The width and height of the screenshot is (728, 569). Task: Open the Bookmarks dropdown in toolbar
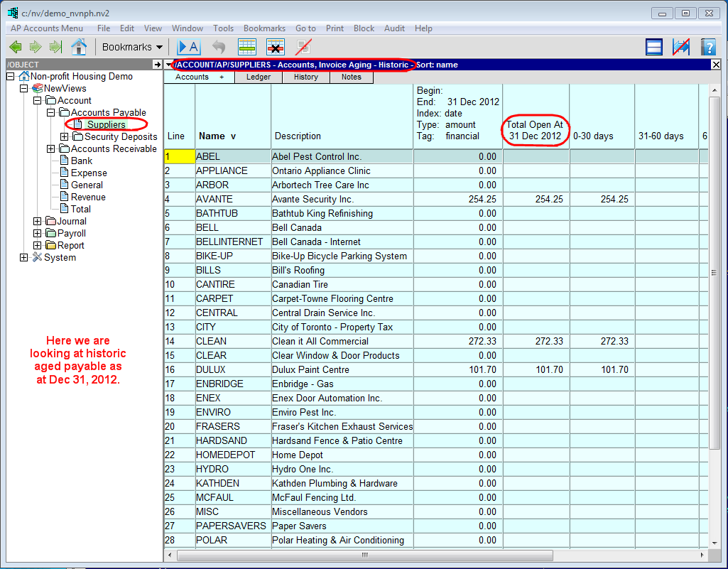pos(132,47)
